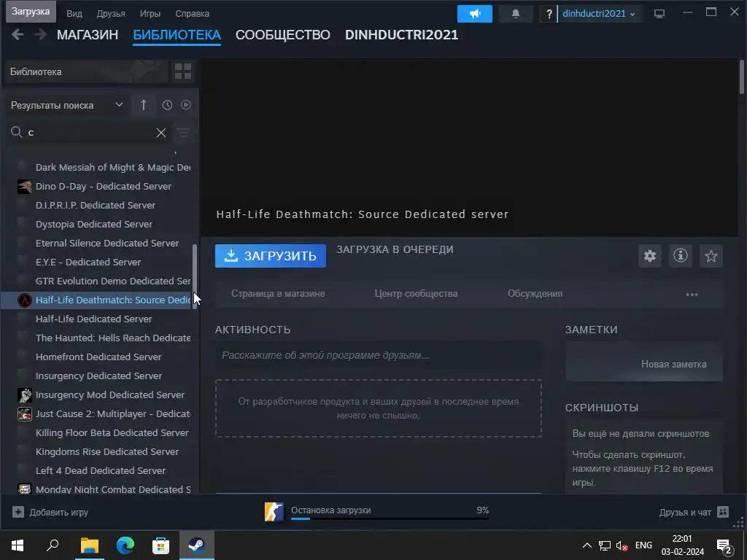Click the Insurgency Mod server icon
The width and height of the screenshot is (747, 560).
25,394
